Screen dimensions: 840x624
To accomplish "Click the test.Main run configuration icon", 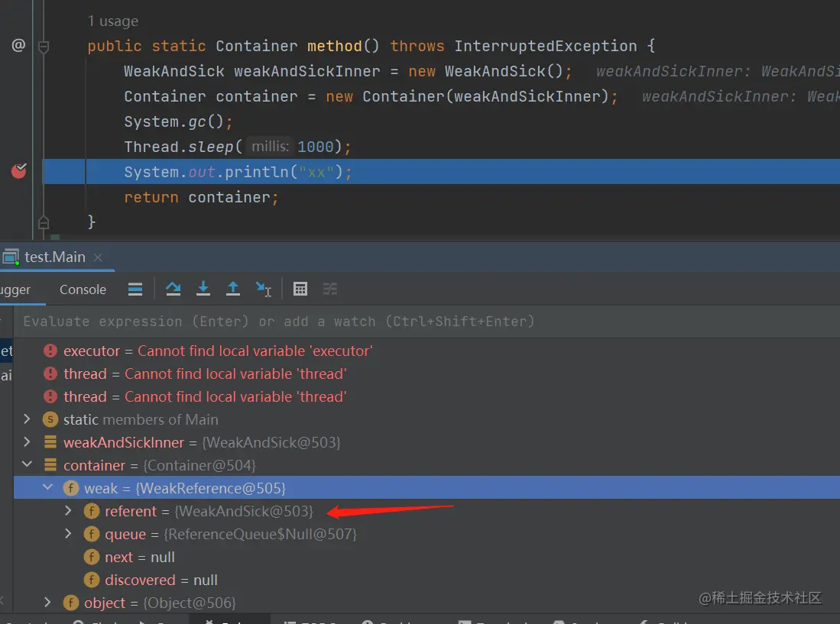I will click(x=11, y=257).
